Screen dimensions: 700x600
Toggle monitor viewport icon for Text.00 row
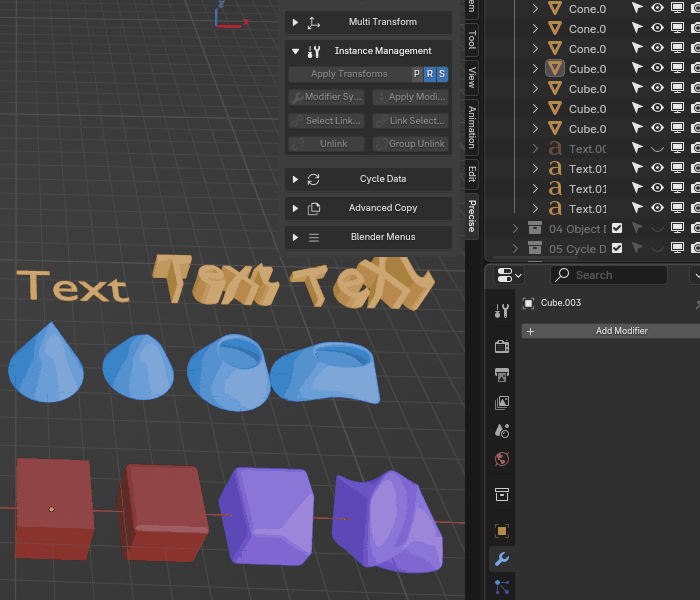coord(677,148)
